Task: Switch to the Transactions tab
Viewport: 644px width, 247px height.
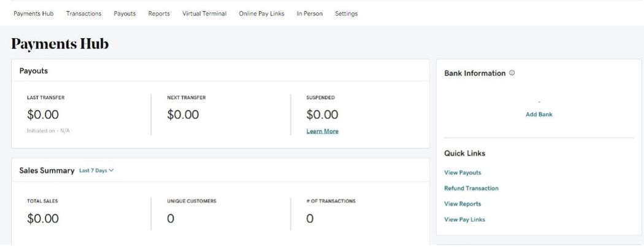Action: 83,14
